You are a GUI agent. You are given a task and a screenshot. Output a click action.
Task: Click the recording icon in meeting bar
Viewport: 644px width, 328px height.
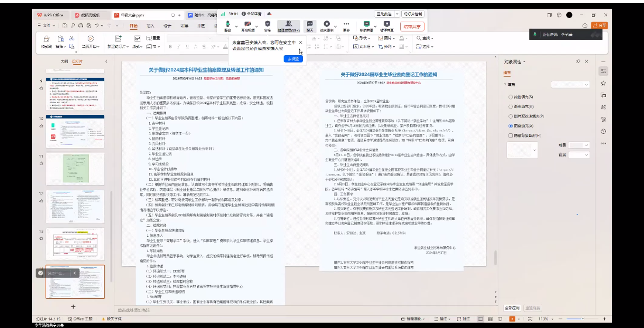tap(326, 26)
